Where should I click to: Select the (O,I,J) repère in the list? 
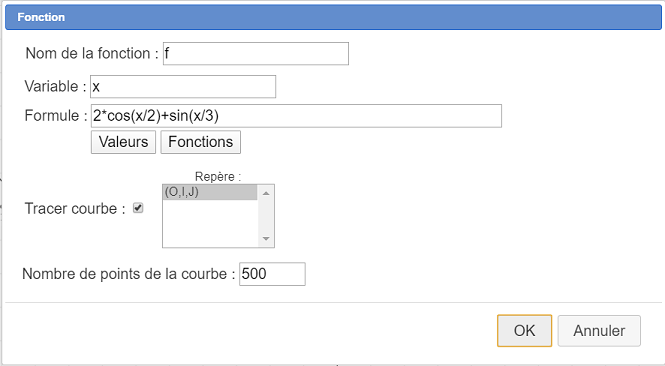[x=210, y=192]
